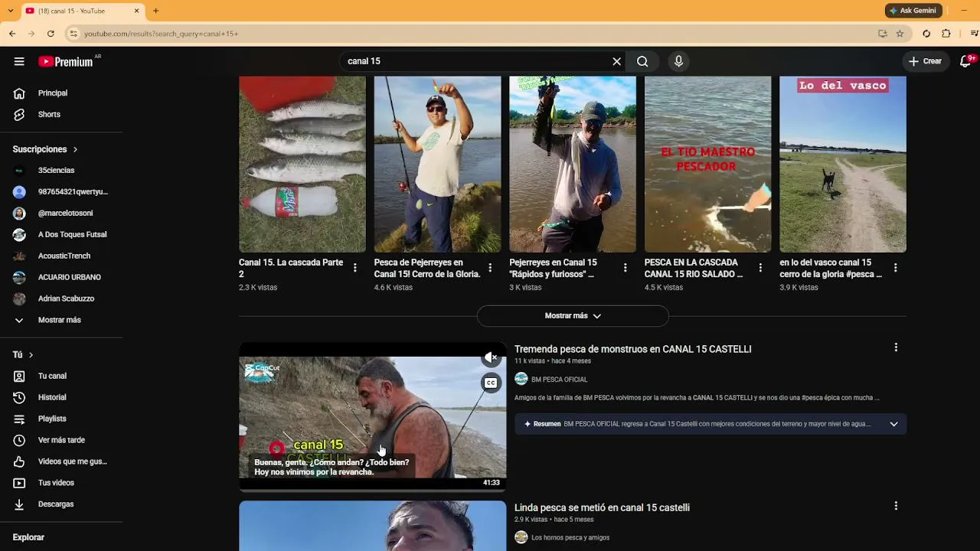Image resolution: width=980 pixels, height=551 pixels.
Task: Unmute the video preview
Action: click(x=491, y=357)
